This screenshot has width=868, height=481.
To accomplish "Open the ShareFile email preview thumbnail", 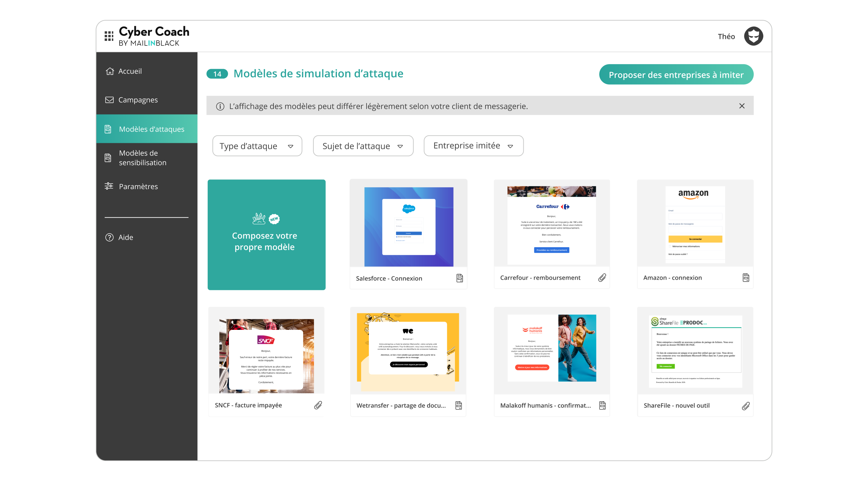I will point(696,351).
